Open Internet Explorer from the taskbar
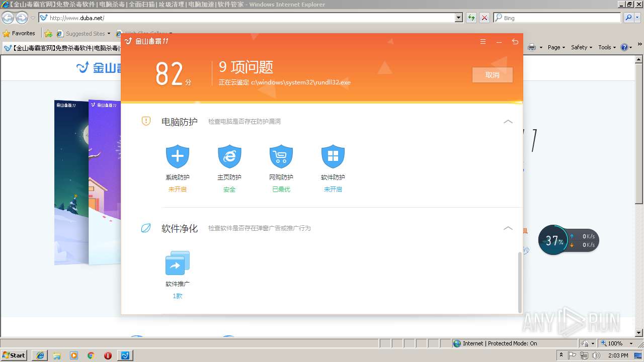644x362 pixels. pos(40,355)
